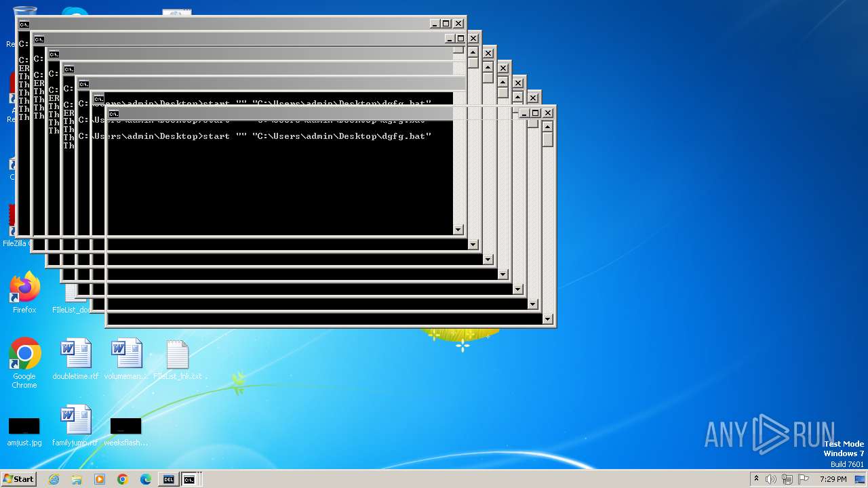Click the rearmost cmd window's scroll-down arrow
The height and width of the screenshot is (488, 868).
coord(458,230)
